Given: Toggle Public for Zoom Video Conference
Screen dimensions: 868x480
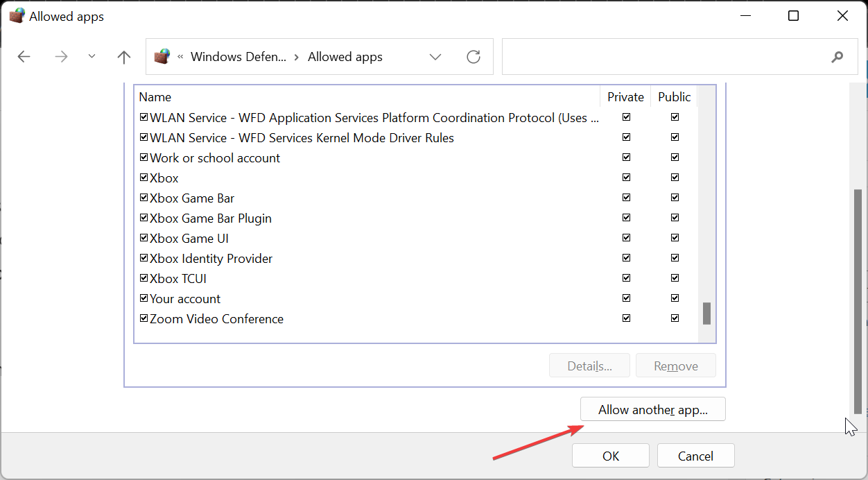Looking at the screenshot, I should pyautogui.click(x=675, y=318).
